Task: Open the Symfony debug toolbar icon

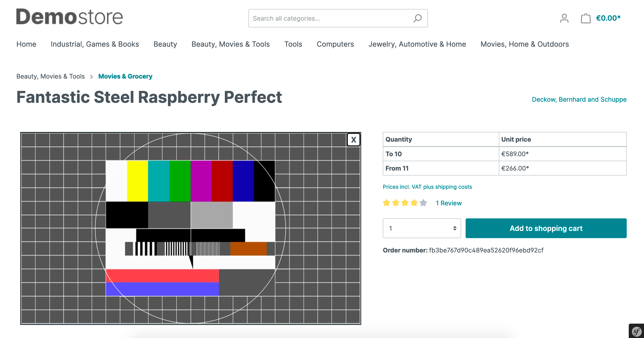Action: [637, 331]
